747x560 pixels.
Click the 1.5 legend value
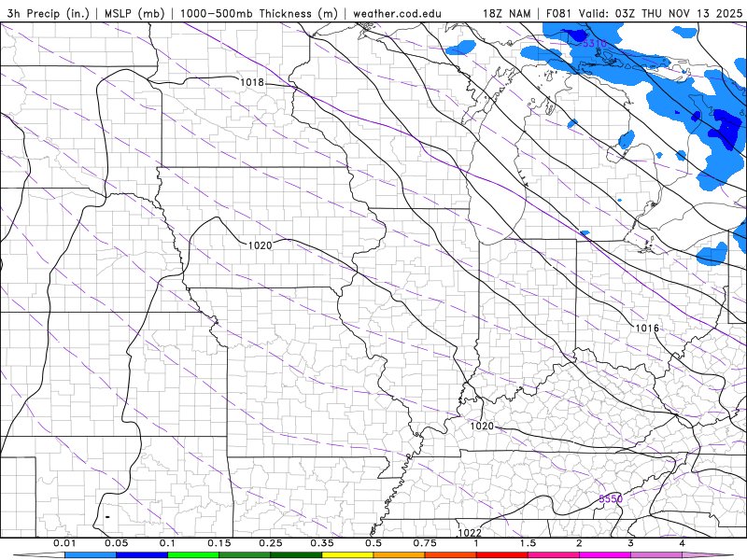[528, 543]
